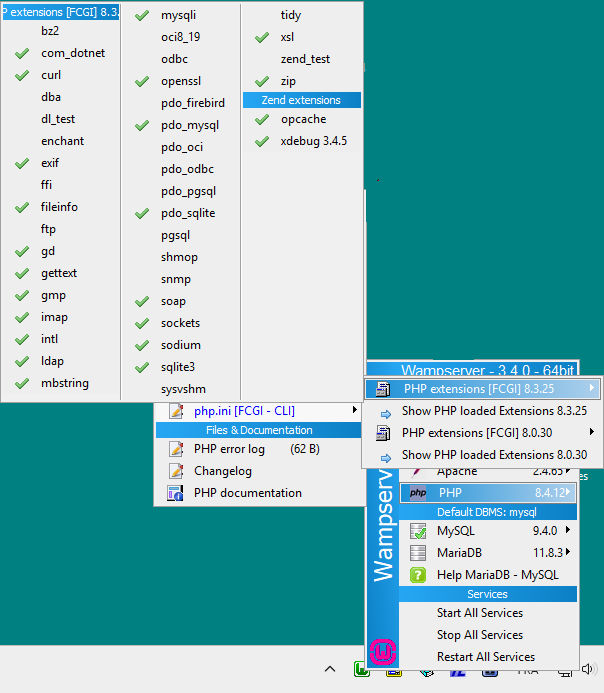Click the PHP documentation icon
The width and height of the screenshot is (604, 693).
(x=176, y=493)
